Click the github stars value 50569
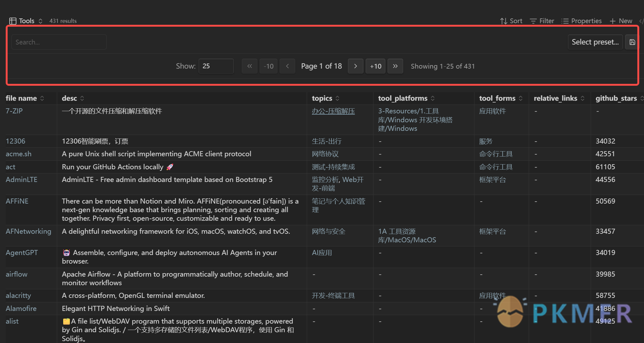This screenshot has height=343, width=644. pyautogui.click(x=605, y=201)
